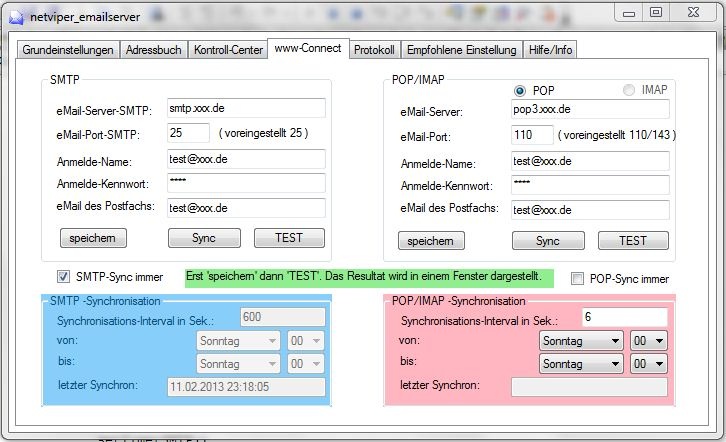The height and width of the screenshot is (442, 726).
Task: Click the POP/IMAP eMail des Postfachs field
Action: click(590, 210)
